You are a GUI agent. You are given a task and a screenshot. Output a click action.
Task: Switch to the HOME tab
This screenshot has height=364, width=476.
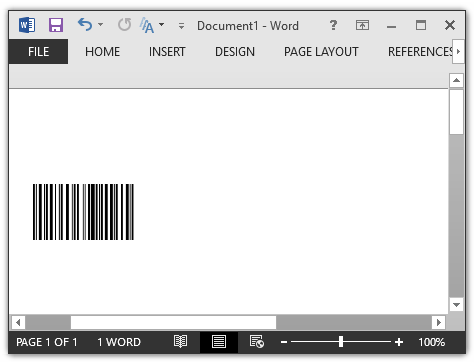click(x=102, y=52)
